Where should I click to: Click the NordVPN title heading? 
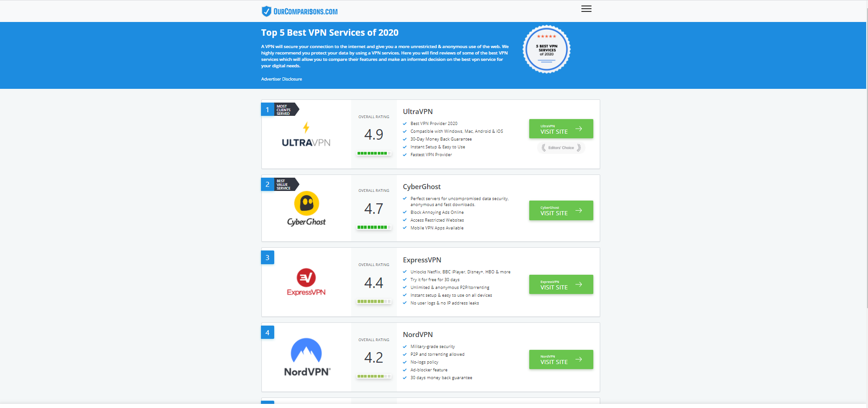click(418, 335)
